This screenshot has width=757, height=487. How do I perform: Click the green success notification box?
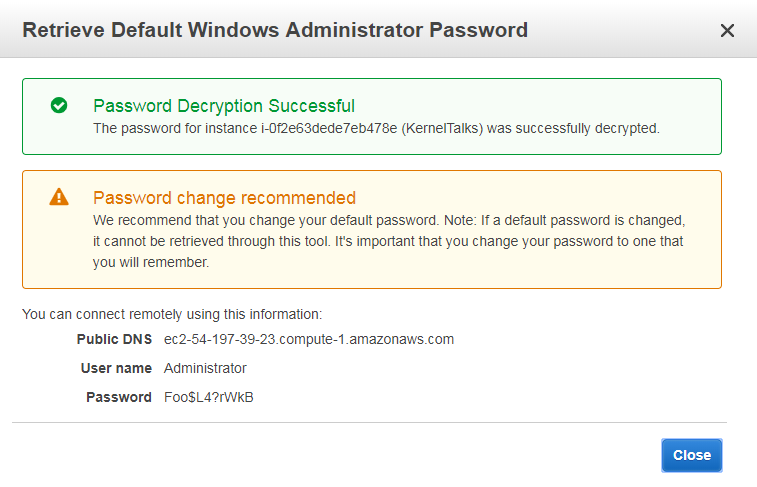pyautogui.click(x=372, y=116)
